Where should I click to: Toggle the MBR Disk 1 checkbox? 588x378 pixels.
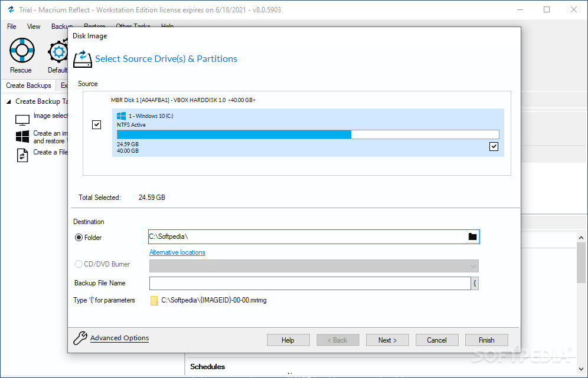tap(96, 125)
